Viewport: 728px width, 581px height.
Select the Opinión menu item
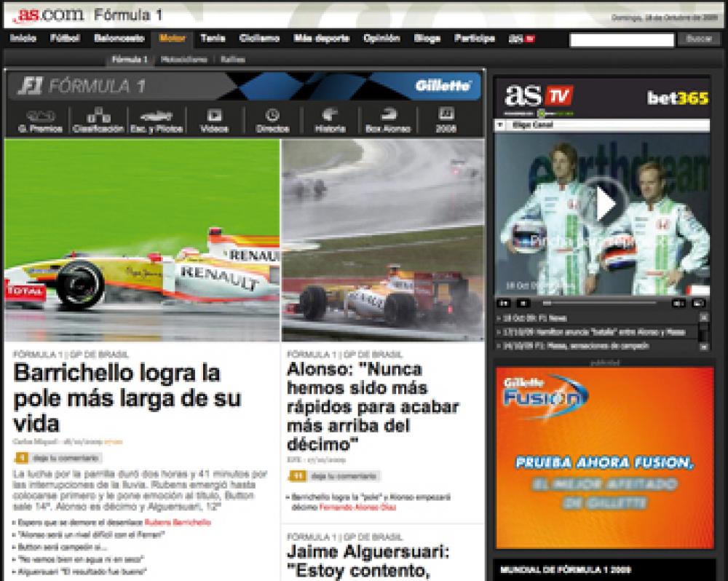(381, 39)
